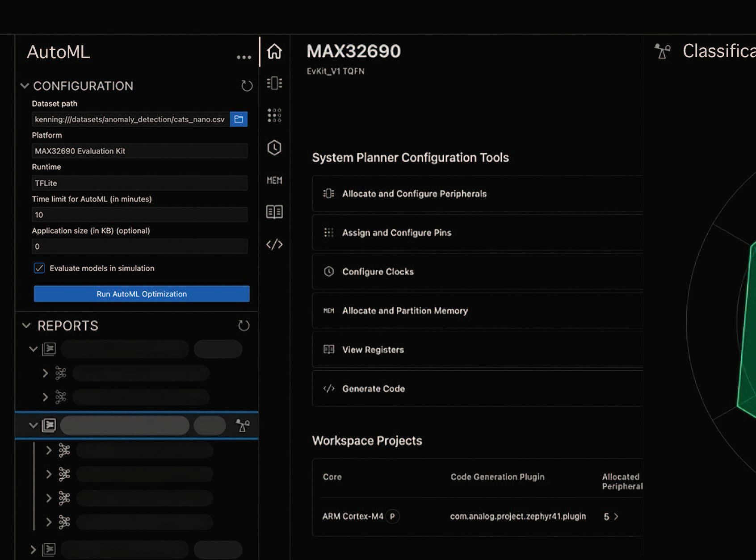Click the EvKit_V1 TQFN subtitle
The width and height of the screenshot is (756, 560).
click(x=336, y=71)
